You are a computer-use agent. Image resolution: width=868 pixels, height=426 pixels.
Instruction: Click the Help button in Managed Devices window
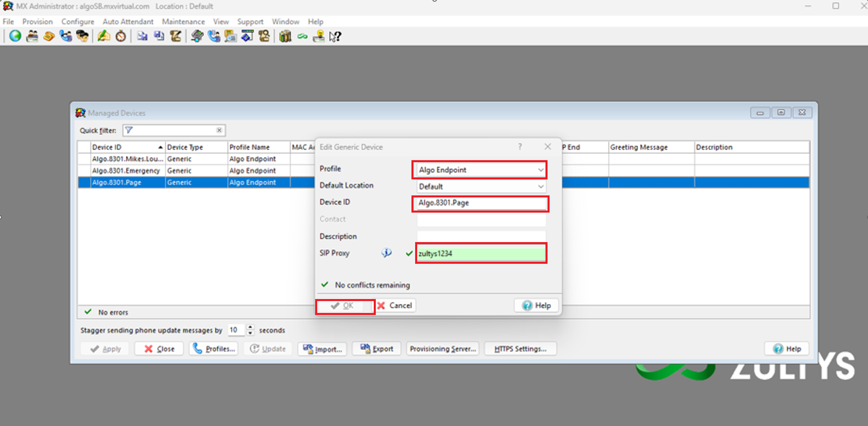(x=787, y=349)
